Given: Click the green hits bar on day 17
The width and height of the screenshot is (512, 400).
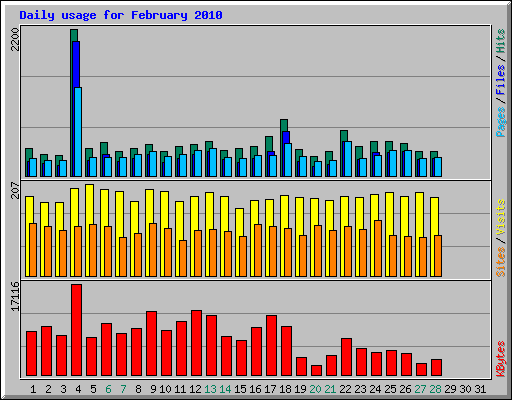Looking at the screenshot, I should coord(269,143).
